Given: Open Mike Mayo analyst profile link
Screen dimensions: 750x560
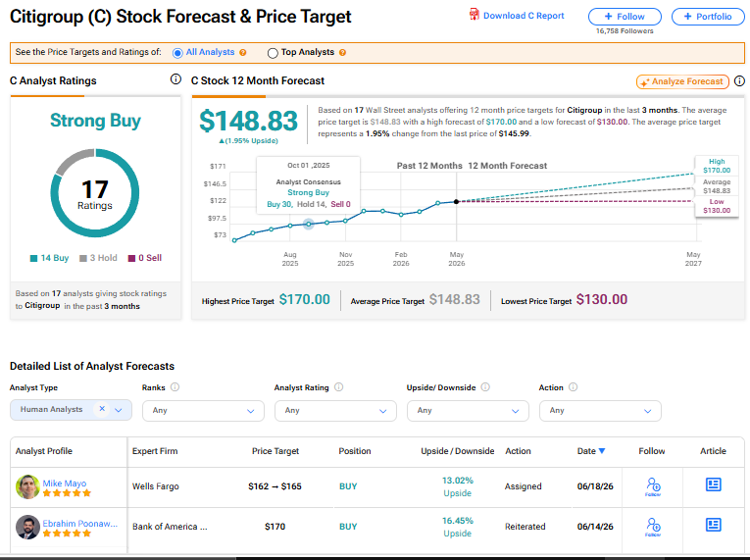Looking at the screenshot, I should pyautogui.click(x=65, y=483).
